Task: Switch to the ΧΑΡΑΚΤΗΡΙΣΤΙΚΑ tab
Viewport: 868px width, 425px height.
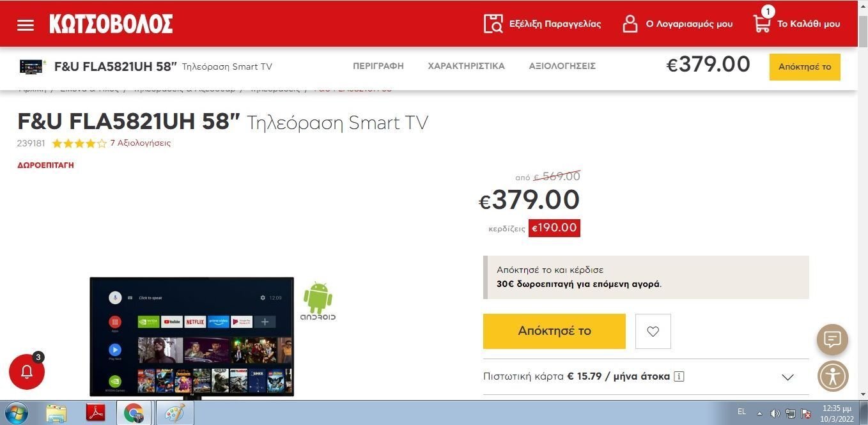Action: [467, 66]
